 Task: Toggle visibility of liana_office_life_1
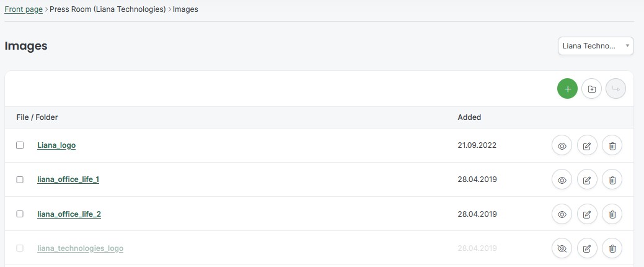tap(562, 180)
